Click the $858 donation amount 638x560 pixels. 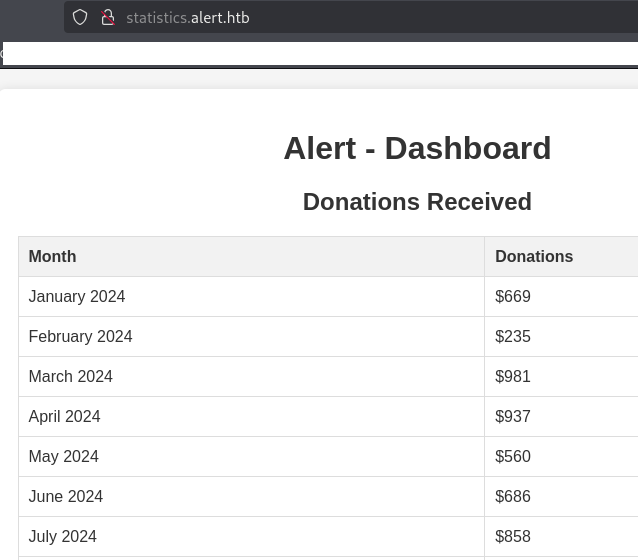coord(513,536)
